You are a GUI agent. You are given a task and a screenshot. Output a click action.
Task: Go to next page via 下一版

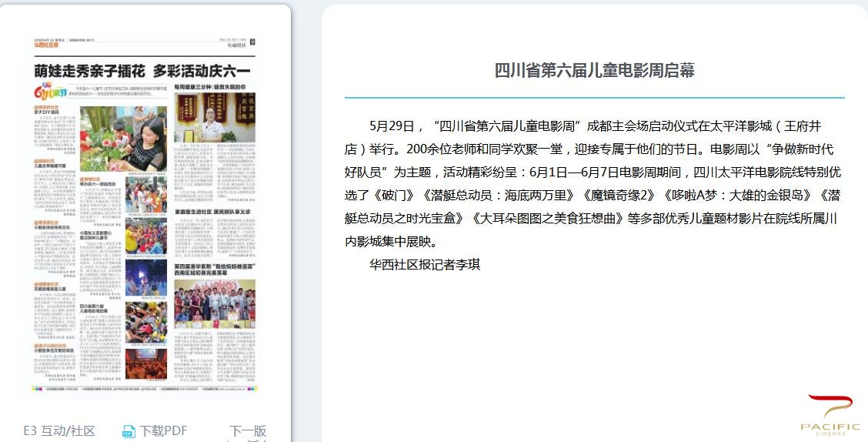pyautogui.click(x=248, y=431)
